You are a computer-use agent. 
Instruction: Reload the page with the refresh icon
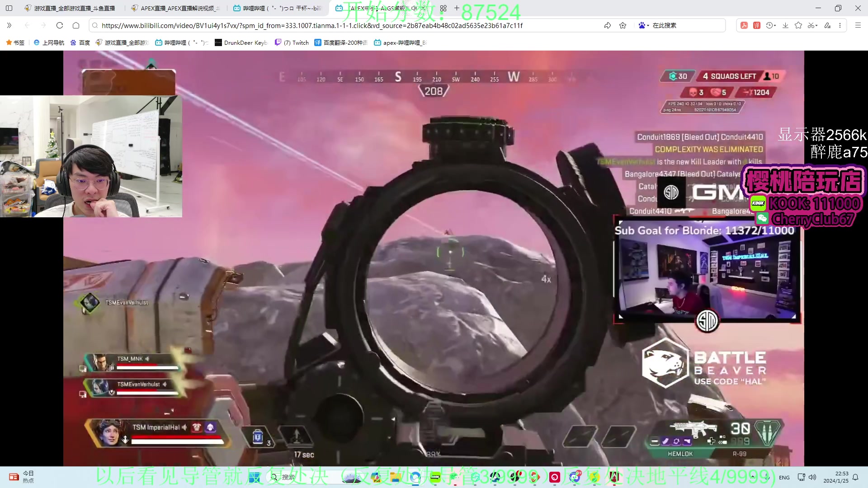[x=60, y=25]
